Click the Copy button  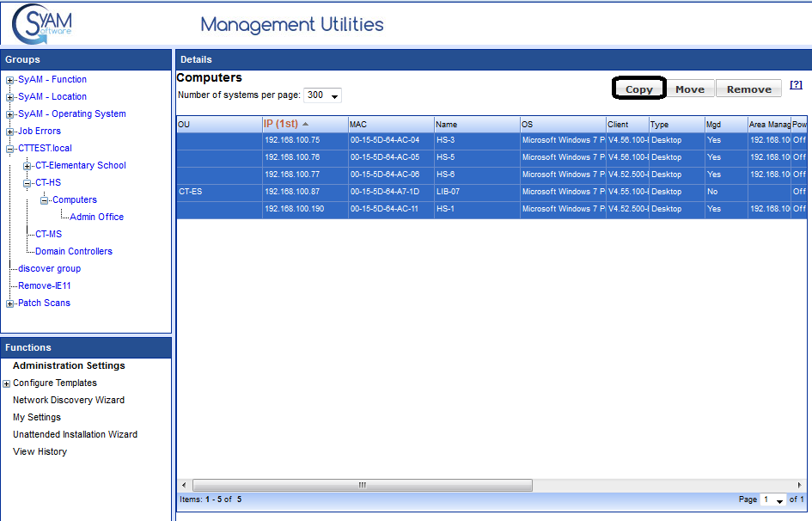[x=638, y=89]
